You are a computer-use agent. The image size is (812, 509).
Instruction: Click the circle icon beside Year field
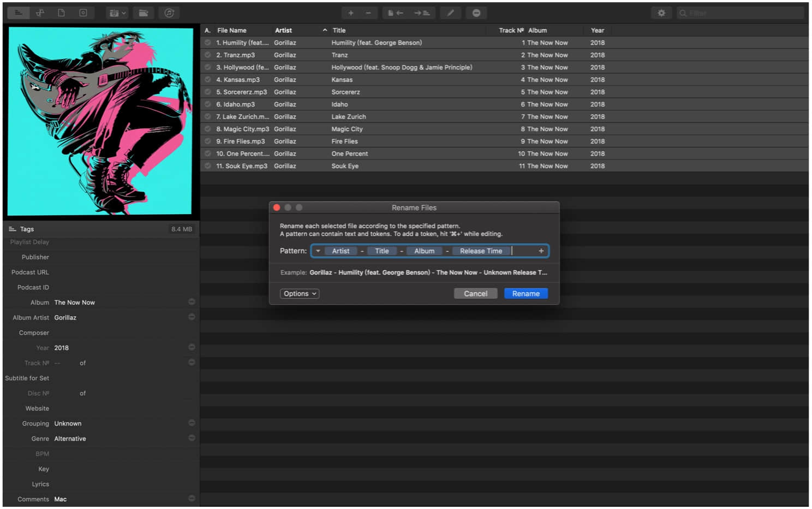point(192,347)
